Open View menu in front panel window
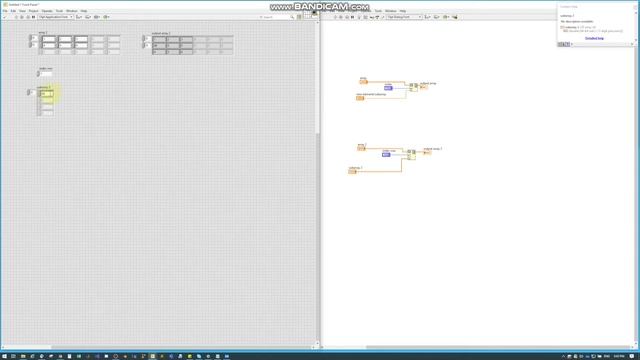The image size is (640, 360). coord(22,11)
